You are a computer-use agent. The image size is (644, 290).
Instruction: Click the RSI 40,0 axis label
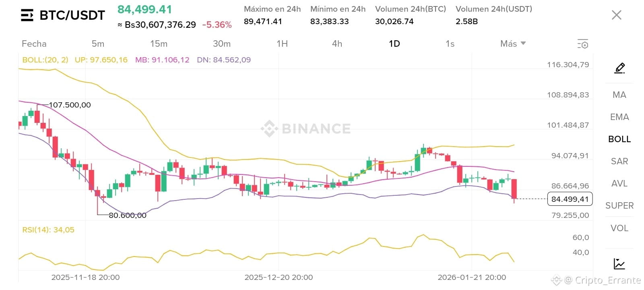(581, 252)
